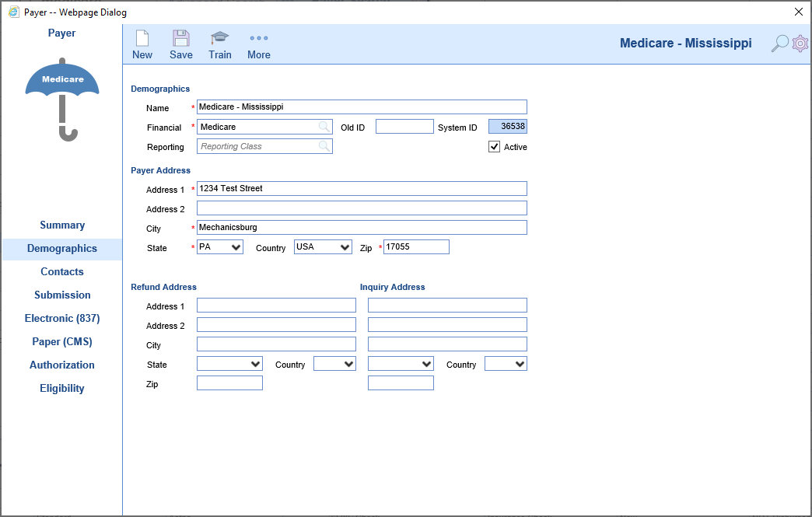Switch to the Contacts section
Image resolution: width=812 pixels, height=517 pixels.
62,271
